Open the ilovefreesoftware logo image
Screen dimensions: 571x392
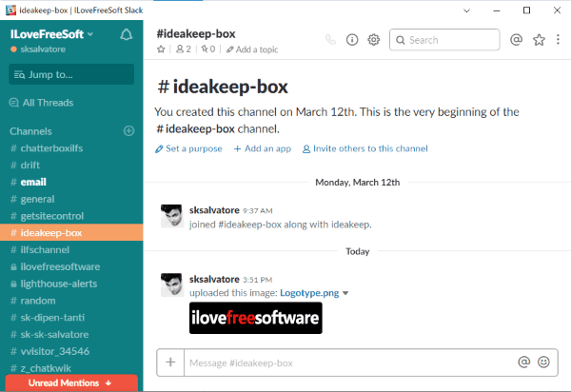click(256, 319)
